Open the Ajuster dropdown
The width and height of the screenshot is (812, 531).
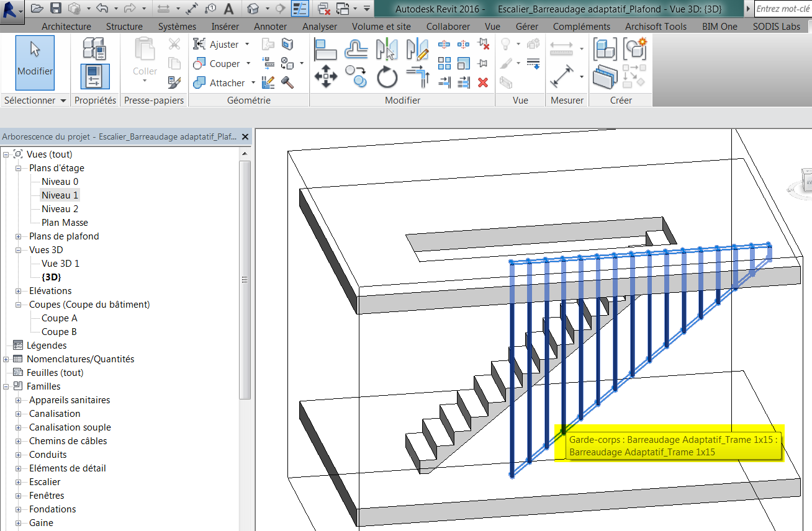click(246, 44)
